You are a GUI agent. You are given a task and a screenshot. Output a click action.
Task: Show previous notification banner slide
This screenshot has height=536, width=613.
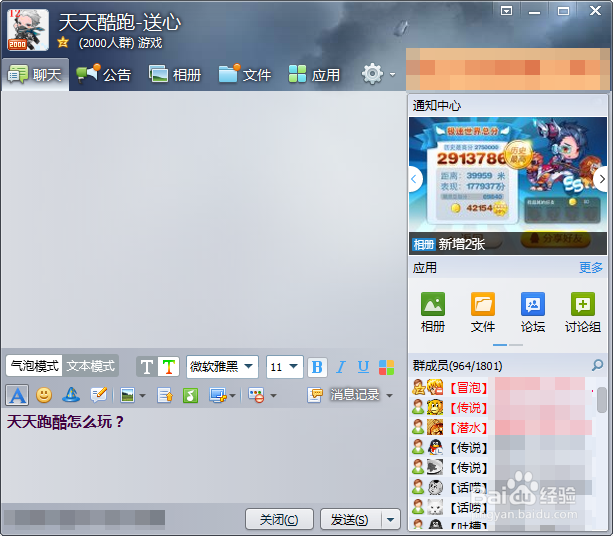point(414,179)
